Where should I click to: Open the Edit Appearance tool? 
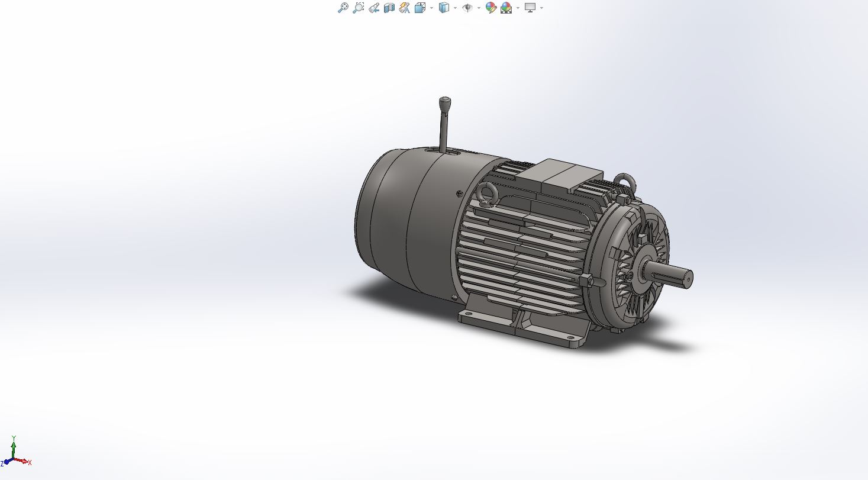(x=491, y=8)
